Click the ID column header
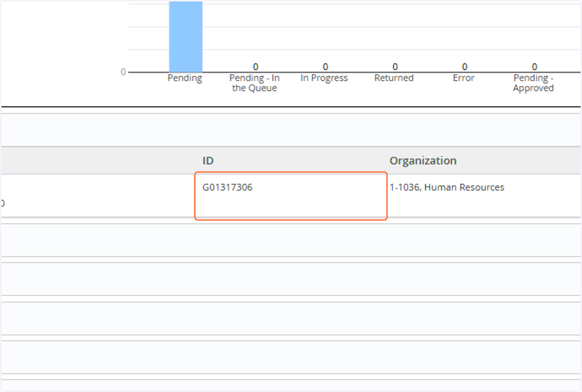 [208, 161]
